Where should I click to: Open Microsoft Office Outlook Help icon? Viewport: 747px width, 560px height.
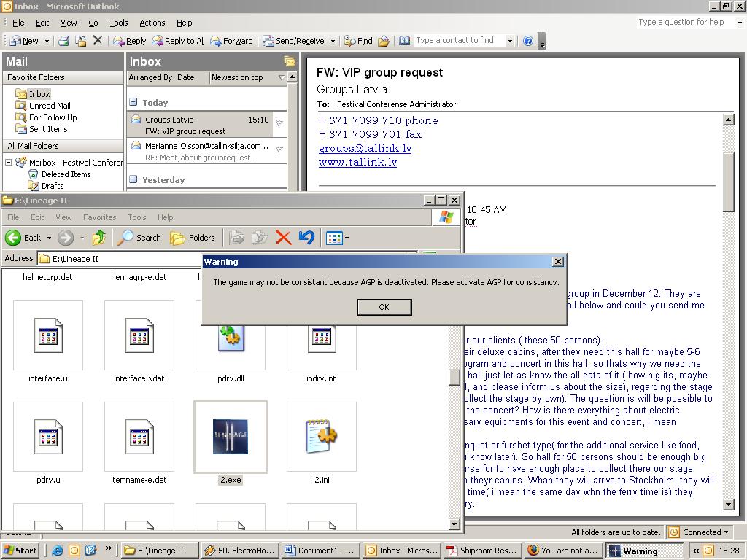pyautogui.click(x=528, y=41)
